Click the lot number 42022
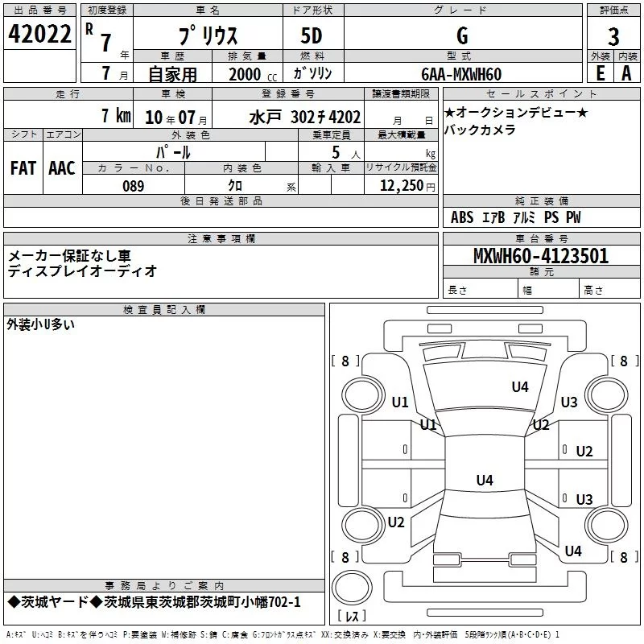644x644 pixels. click(x=39, y=34)
